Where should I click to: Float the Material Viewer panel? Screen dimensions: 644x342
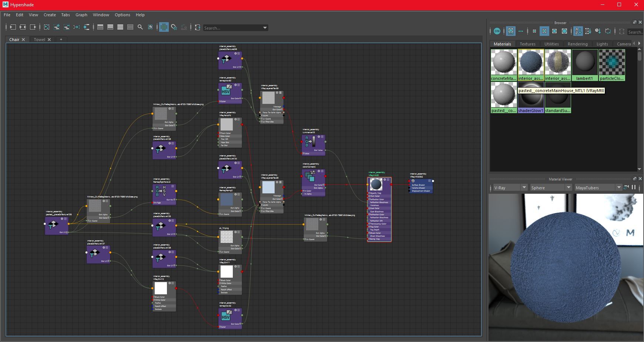[x=634, y=179]
